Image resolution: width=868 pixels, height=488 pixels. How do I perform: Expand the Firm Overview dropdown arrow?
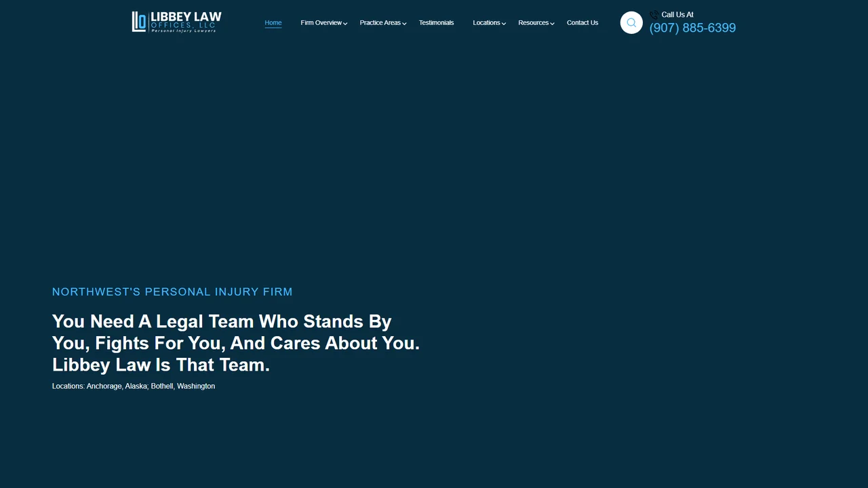345,24
